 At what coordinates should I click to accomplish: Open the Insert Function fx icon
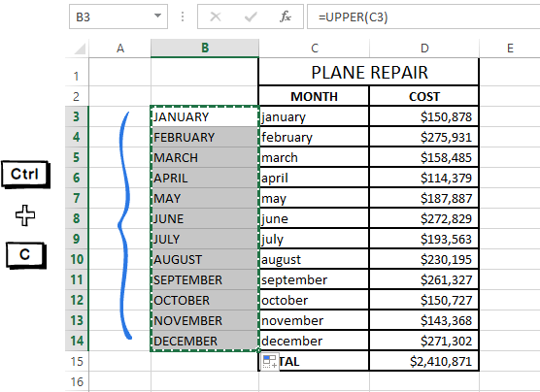tap(286, 16)
